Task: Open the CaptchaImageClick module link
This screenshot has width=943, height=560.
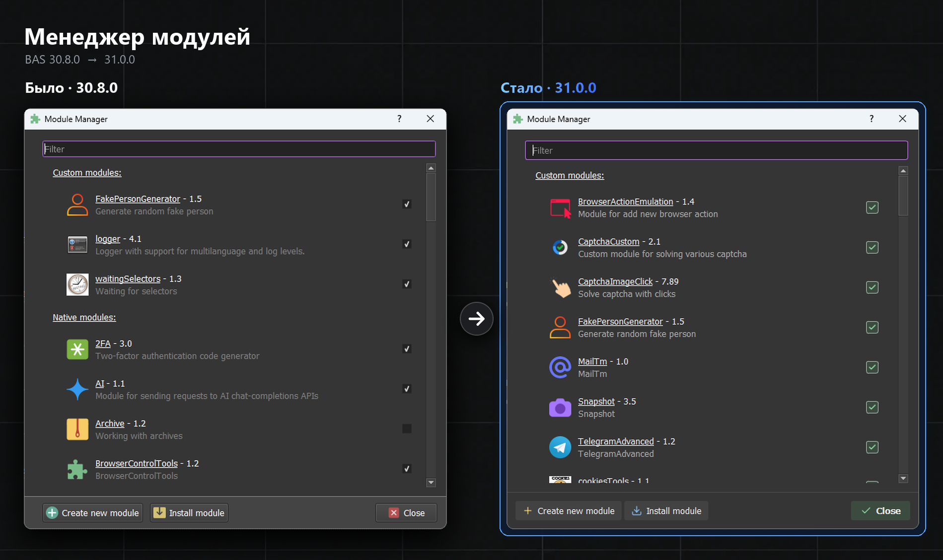Action: [615, 282]
